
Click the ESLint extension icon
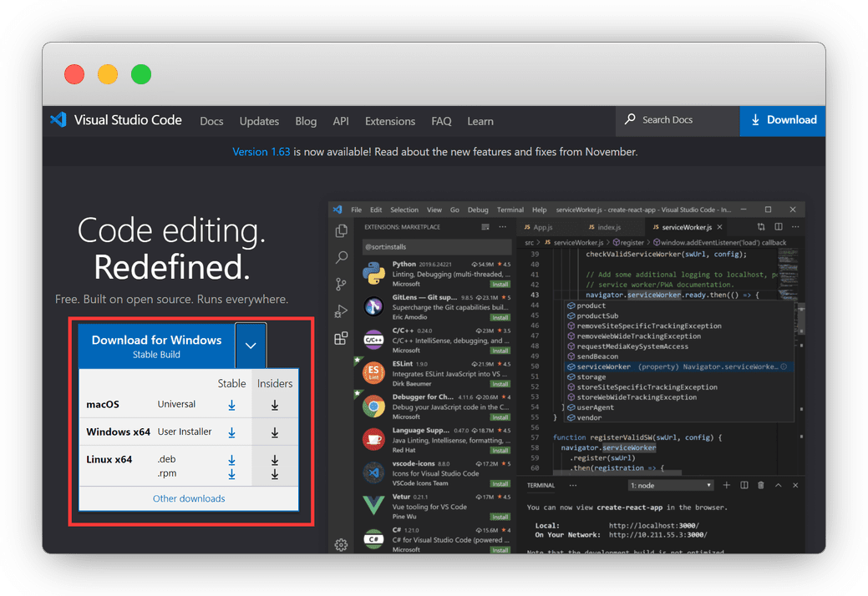(x=374, y=372)
